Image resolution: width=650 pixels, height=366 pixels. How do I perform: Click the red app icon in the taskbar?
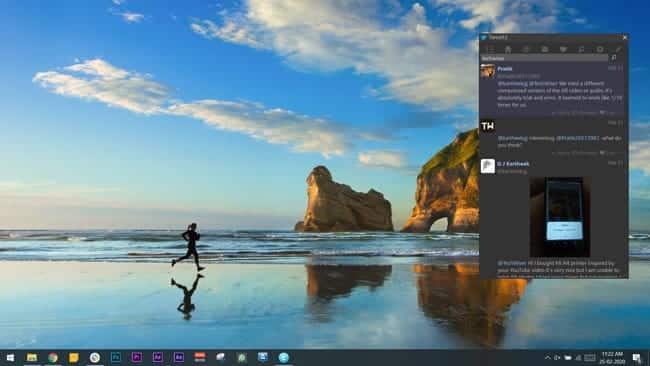[200, 357]
